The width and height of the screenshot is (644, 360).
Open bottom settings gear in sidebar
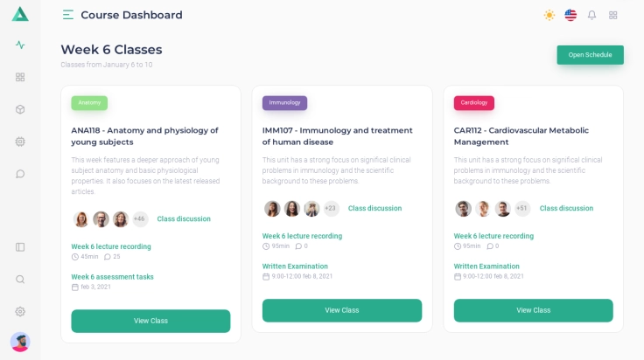[20, 312]
